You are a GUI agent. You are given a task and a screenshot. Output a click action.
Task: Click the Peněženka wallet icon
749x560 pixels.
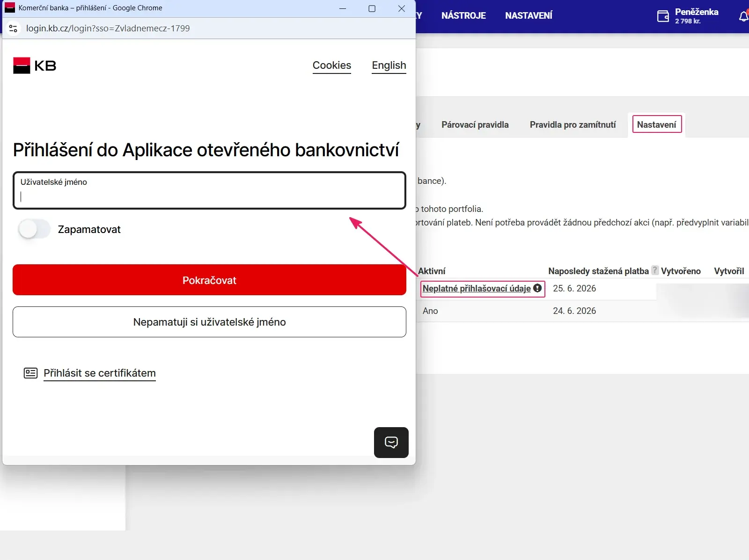point(663,16)
